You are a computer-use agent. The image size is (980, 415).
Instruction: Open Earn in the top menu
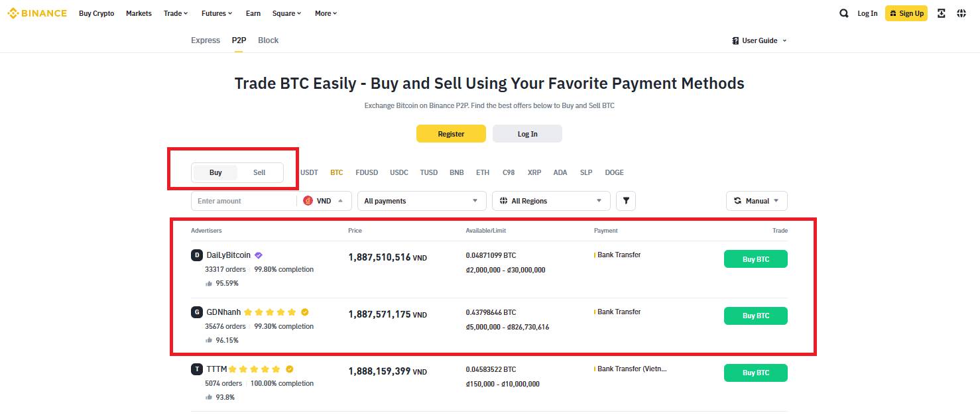coord(253,13)
